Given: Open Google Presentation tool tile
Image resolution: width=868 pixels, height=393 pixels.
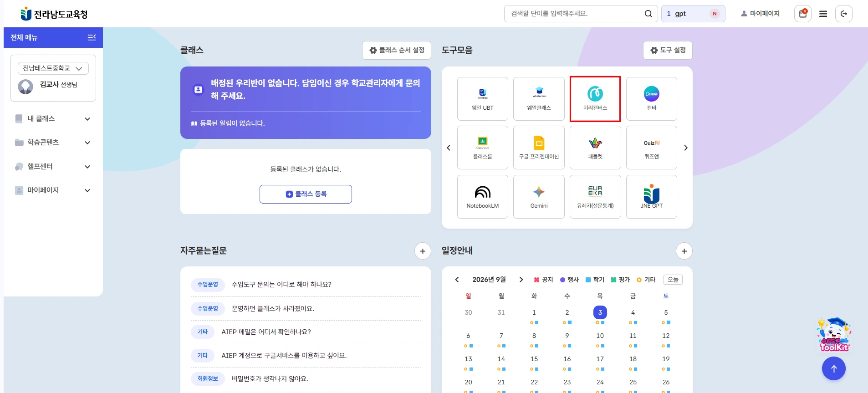Looking at the screenshot, I should click(539, 148).
